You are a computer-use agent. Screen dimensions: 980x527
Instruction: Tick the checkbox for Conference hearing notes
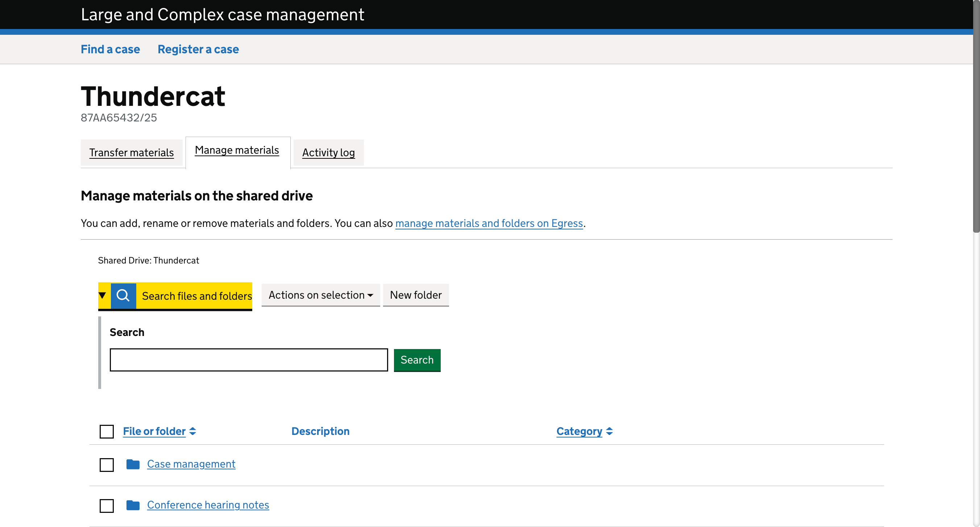tap(107, 506)
